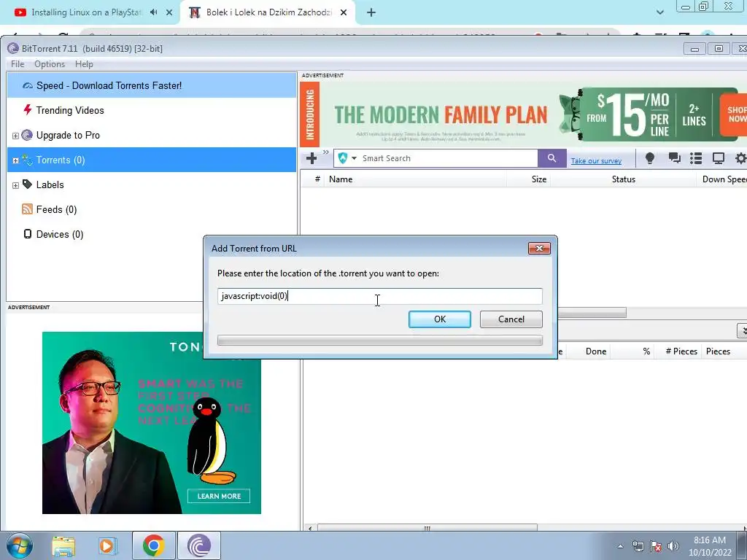The height and width of the screenshot is (560, 747).
Task: Open the preferences gear icon
Action: click(740, 158)
